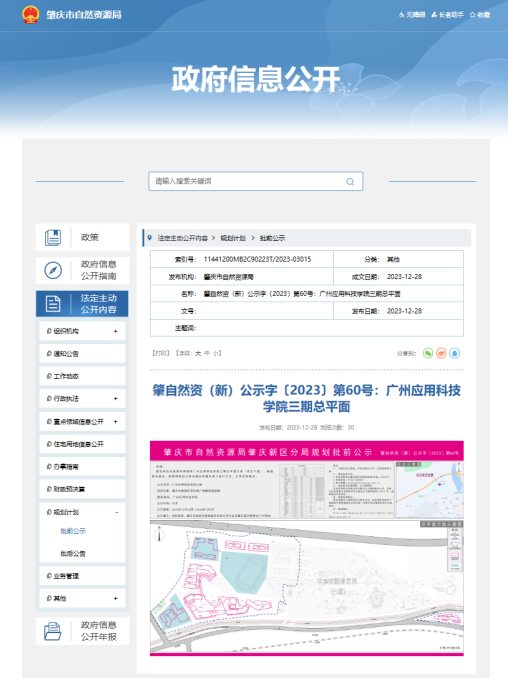Collapse the 规划计划 minus sign
The image size is (508, 678).
(116, 512)
